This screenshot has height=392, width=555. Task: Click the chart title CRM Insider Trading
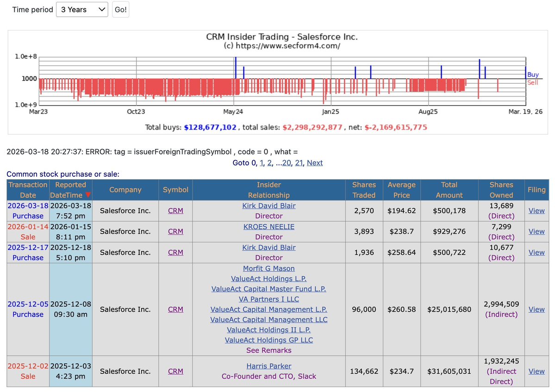point(282,37)
